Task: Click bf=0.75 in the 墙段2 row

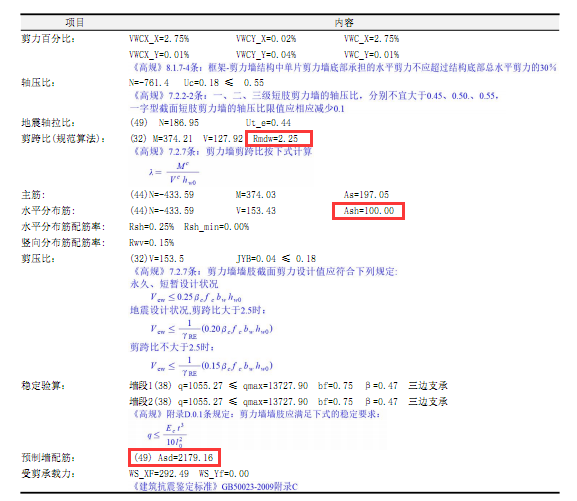Action: 335,402
